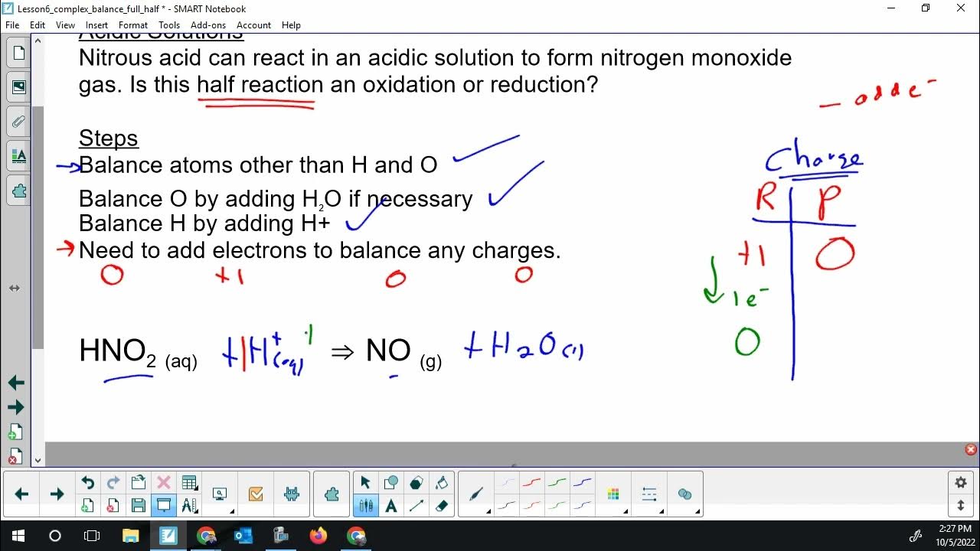The height and width of the screenshot is (551, 980).
Task: Select the Text tool
Action: click(x=390, y=506)
